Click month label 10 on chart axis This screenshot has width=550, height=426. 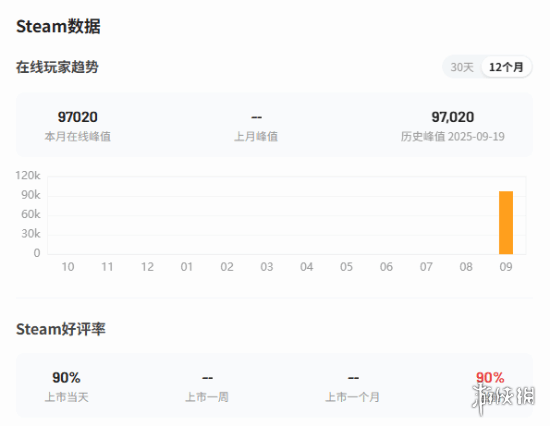(x=68, y=267)
